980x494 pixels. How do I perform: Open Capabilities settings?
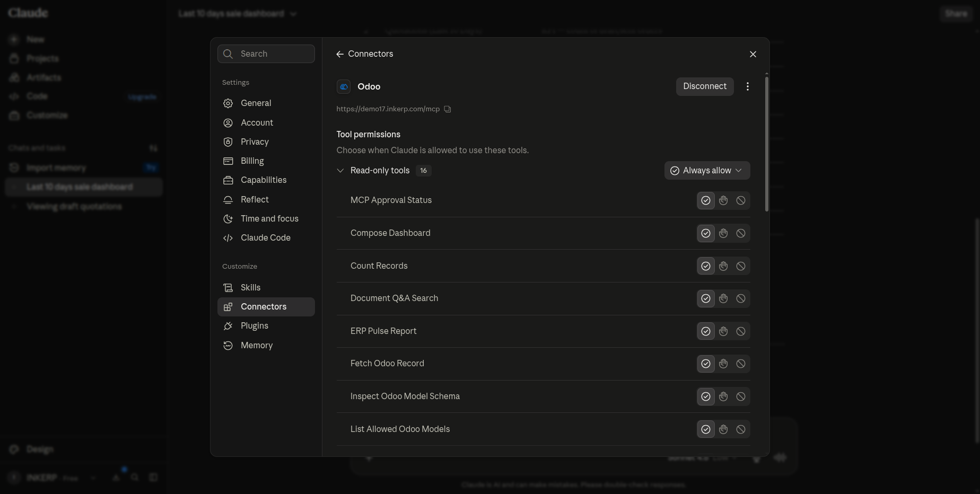pyautogui.click(x=266, y=180)
